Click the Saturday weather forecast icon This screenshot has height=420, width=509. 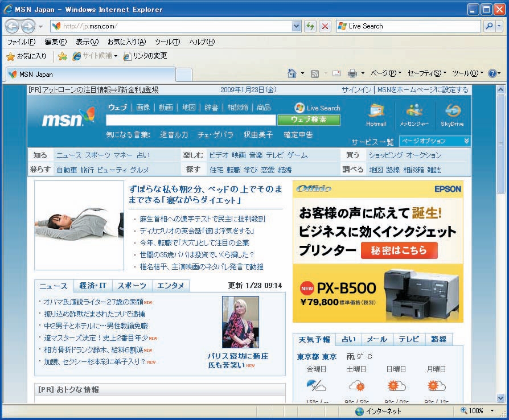(356, 386)
